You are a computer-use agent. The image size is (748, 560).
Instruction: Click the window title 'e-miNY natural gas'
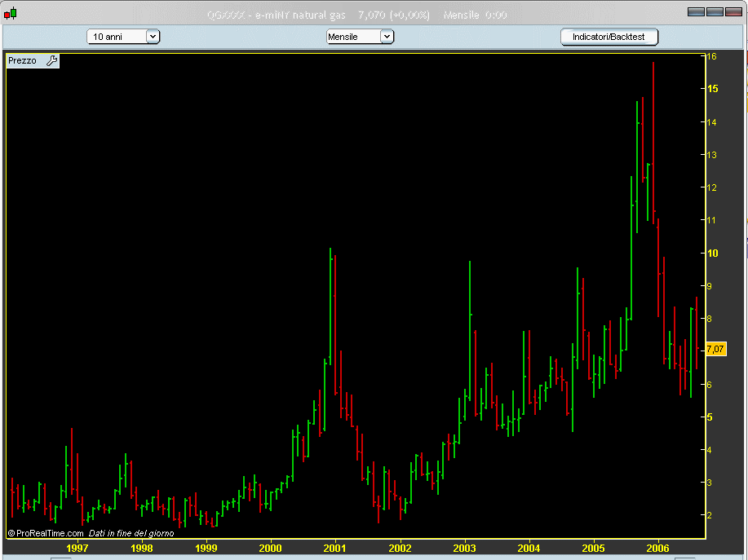(x=300, y=15)
